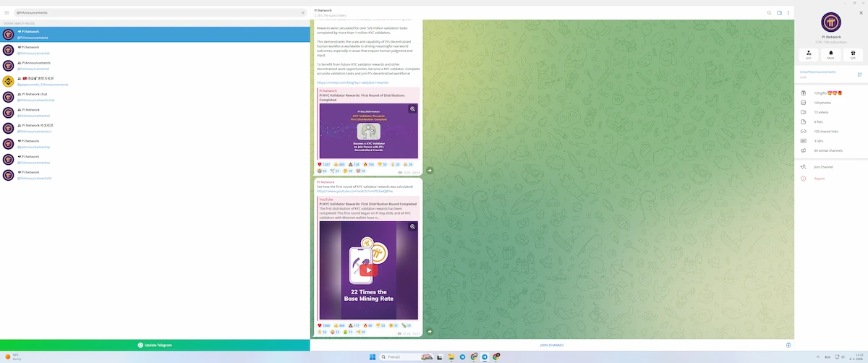Open the 129 gifts section

coord(831,93)
